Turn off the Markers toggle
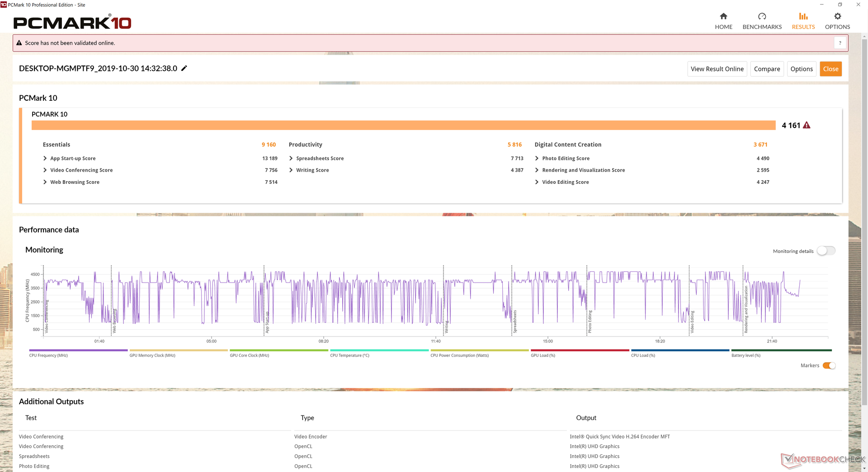 pos(829,365)
